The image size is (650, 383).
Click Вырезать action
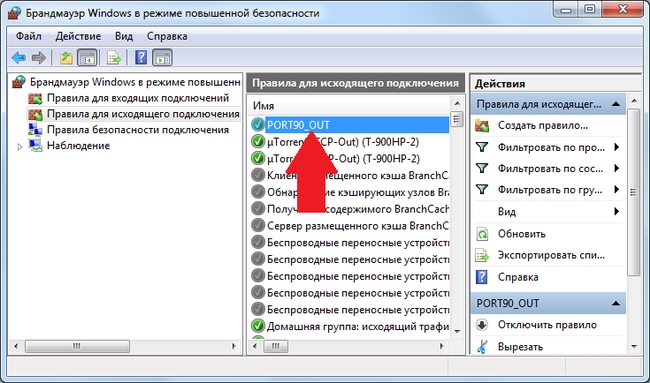click(x=520, y=347)
